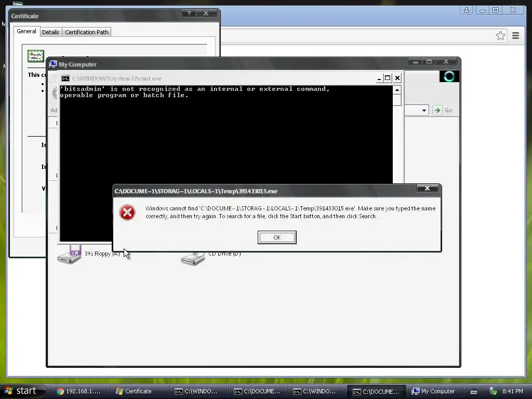The height and width of the screenshot is (399, 532).
Task: Switch to the Certification Path tab
Action: point(87,32)
